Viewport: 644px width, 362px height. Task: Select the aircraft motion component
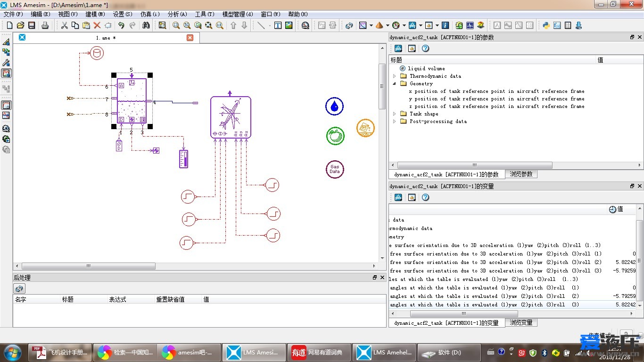tap(231, 117)
